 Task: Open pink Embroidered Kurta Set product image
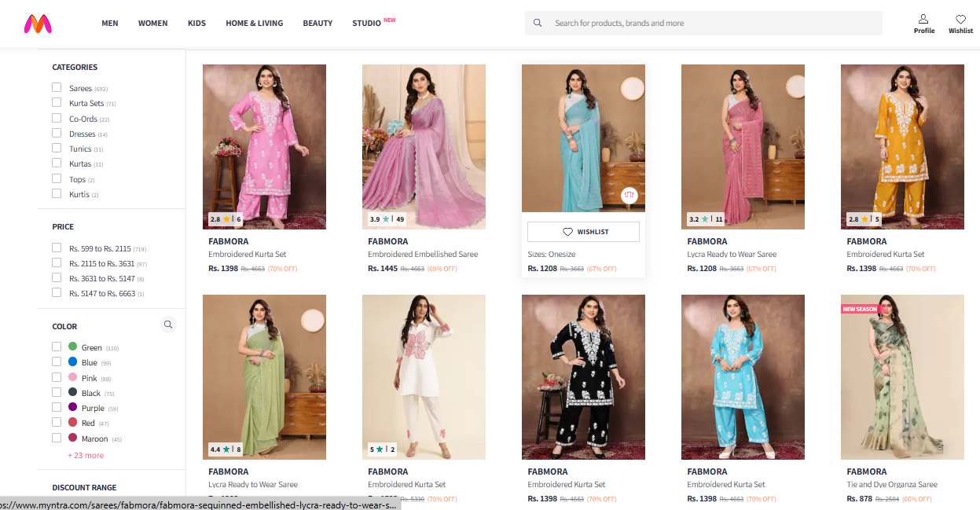tap(264, 146)
